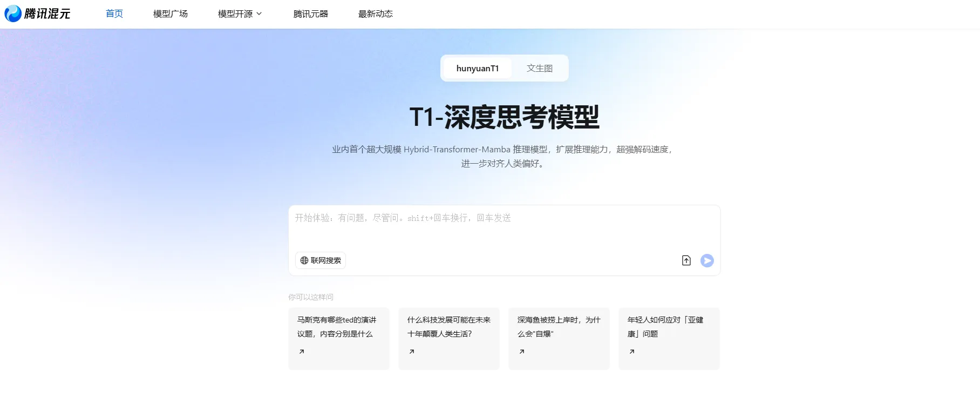This screenshot has width=980, height=410.
Task: Select the 深海鱼被捞上岸时 suggested question
Action: [559, 327]
